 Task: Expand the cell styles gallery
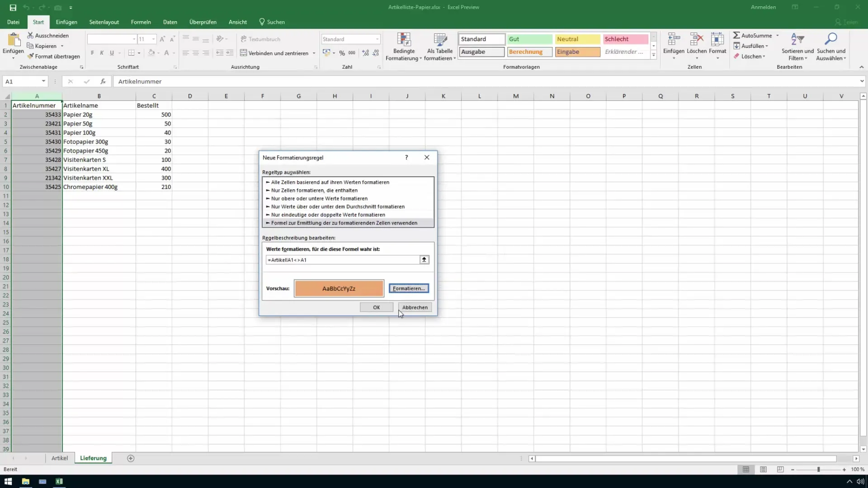coord(653,55)
